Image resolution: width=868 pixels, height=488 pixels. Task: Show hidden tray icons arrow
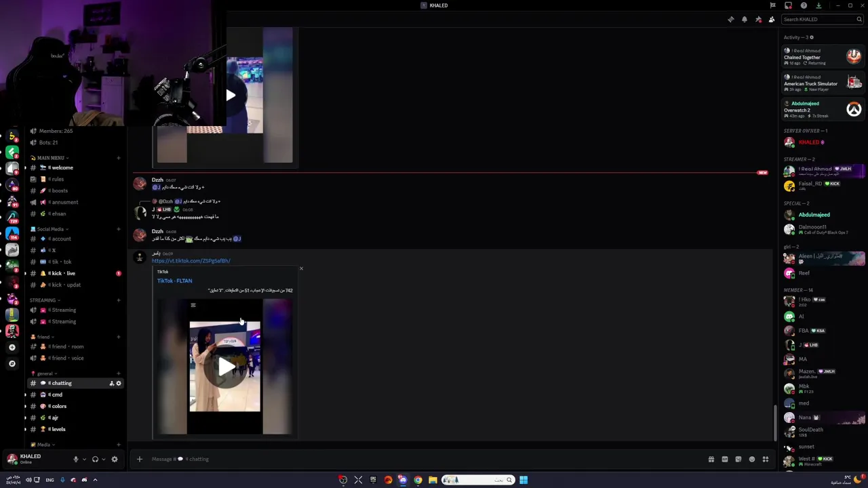(95, 480)
